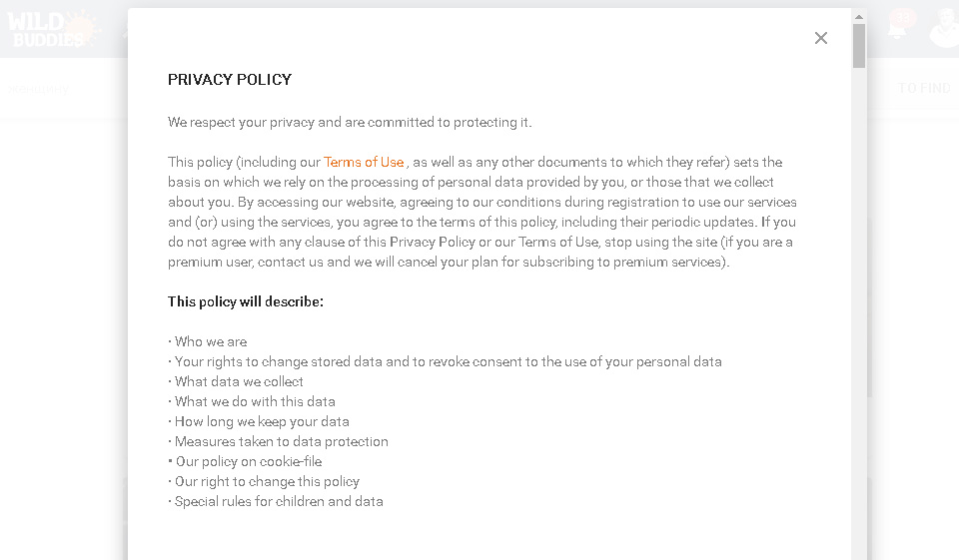This screenshot has height=560, width=959.
Task: Open the orange Terms of Use link
Action: pyautogui.click(x=364, y=162)
